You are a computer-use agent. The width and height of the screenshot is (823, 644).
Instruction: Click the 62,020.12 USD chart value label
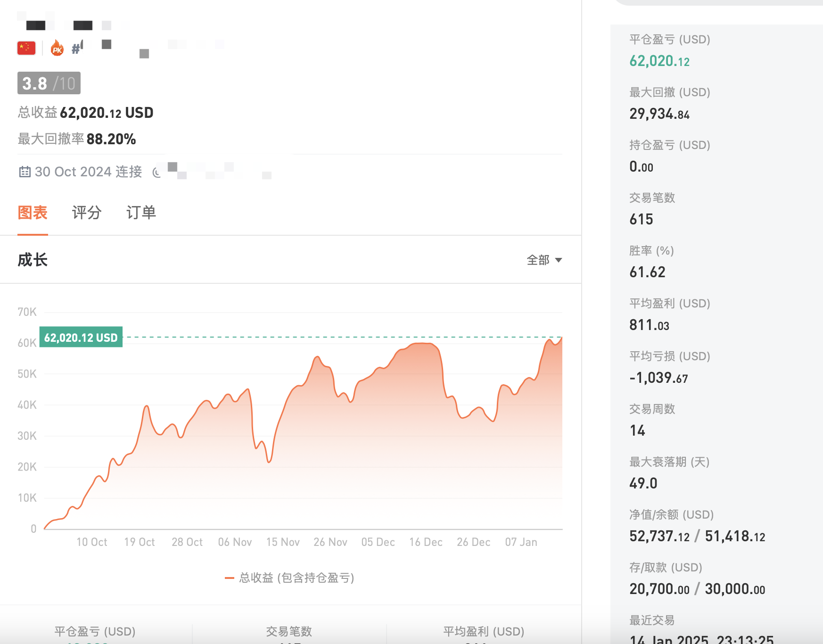[x=81, y=338]
